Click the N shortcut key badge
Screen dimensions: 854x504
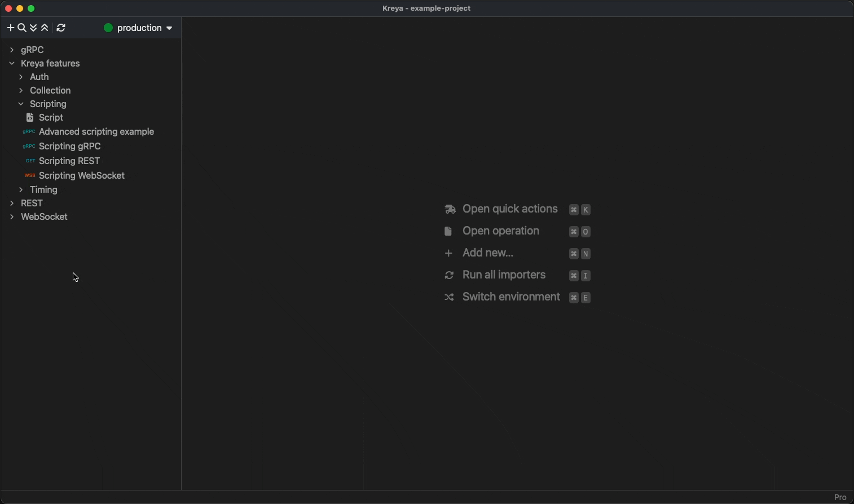[x=586, y=254]
